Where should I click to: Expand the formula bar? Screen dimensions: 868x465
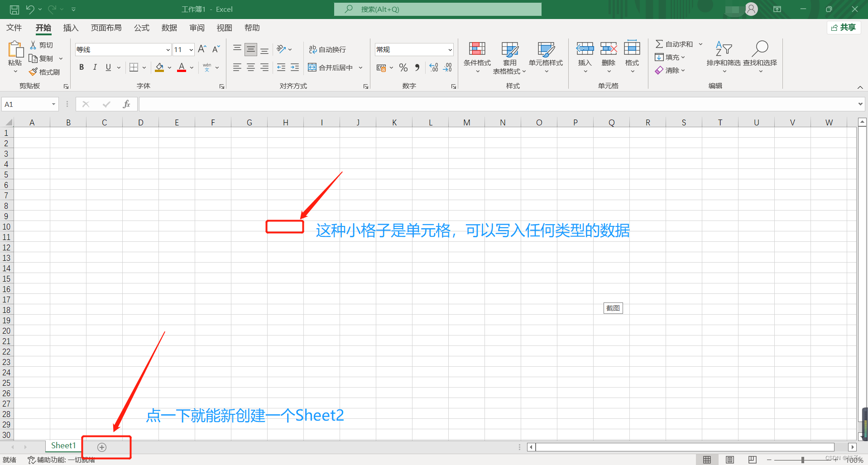point(860,104)
